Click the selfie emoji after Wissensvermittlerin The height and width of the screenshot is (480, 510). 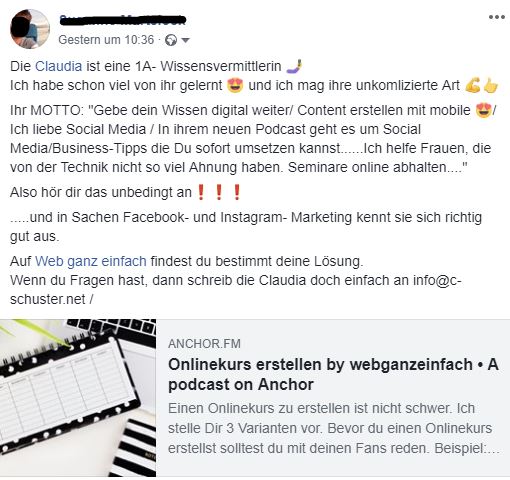click(294, 66)
